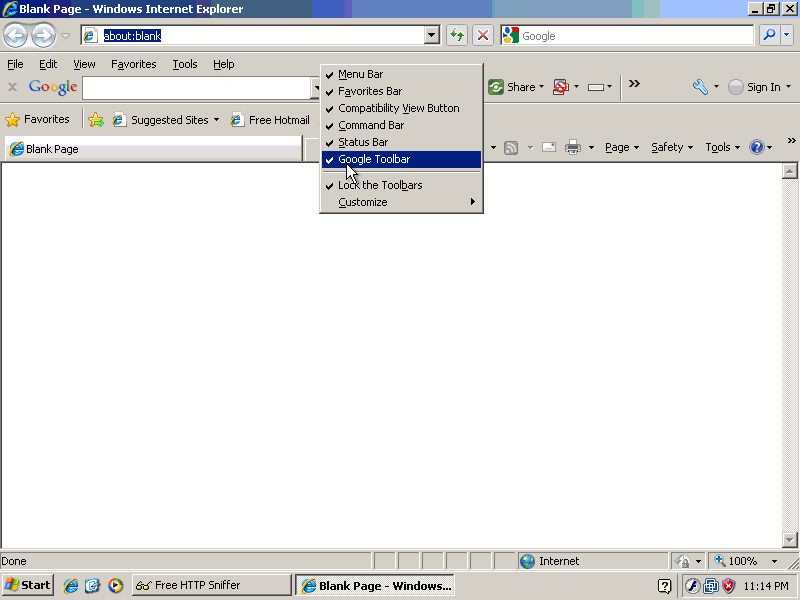
Task: Click the red security shield tray icon
Action: click(x=728, y=586)
